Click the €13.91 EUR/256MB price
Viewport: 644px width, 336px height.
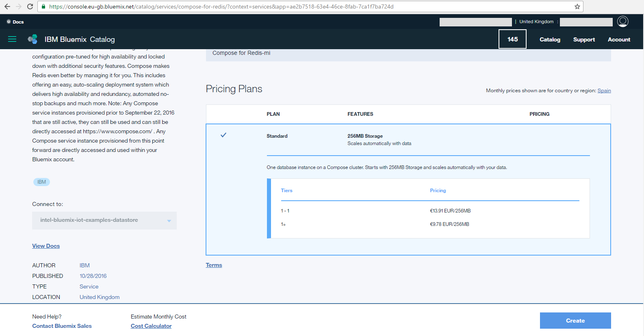click(450, 211)
